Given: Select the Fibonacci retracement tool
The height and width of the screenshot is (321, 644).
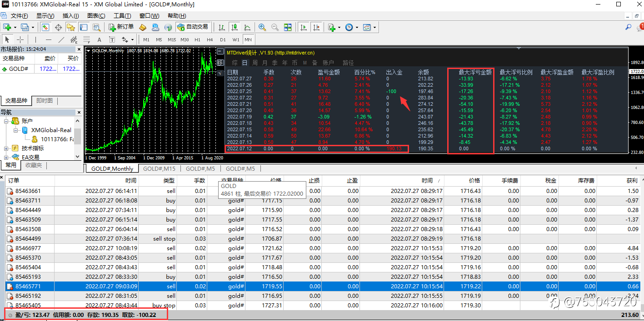Looking at the screenshot, I should (86, 40).
